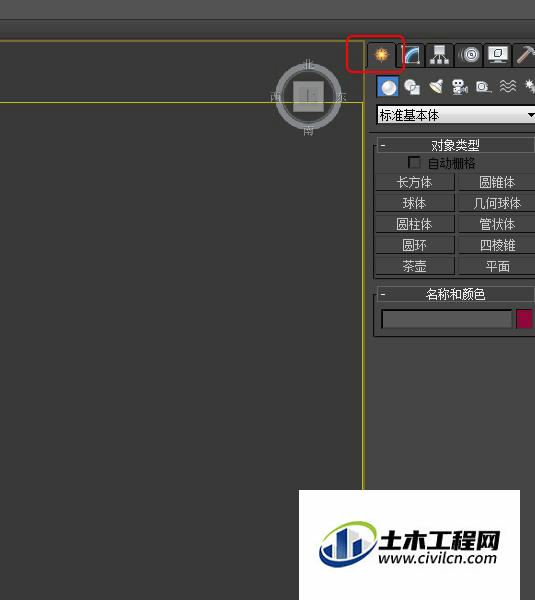Choose the 圆环 torus button
The height and width of the screenshot is (600, 535).
[x=415, y=245]
